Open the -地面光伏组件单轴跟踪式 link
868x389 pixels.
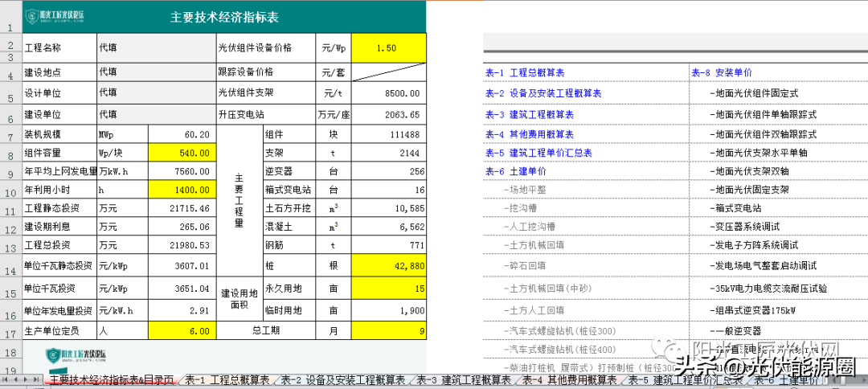[762, 115]
